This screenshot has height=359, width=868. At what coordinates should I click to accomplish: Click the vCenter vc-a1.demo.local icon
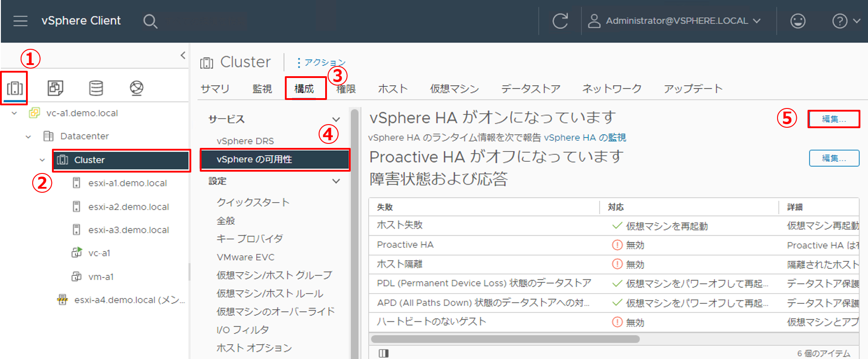pyautogui.click(x=34, y=113)
